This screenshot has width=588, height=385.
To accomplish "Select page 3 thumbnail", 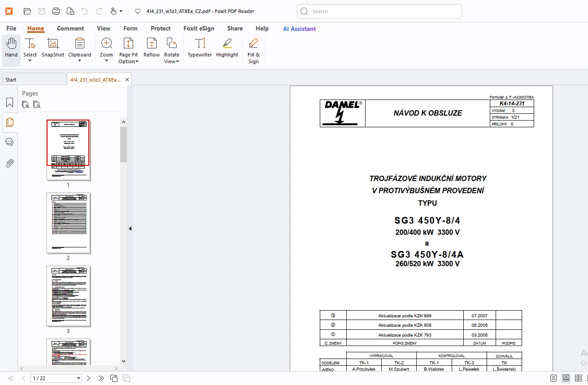I will tap(68, 296).
